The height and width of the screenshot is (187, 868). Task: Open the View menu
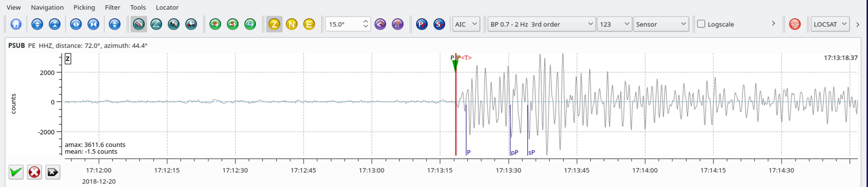tap(14, 7)
